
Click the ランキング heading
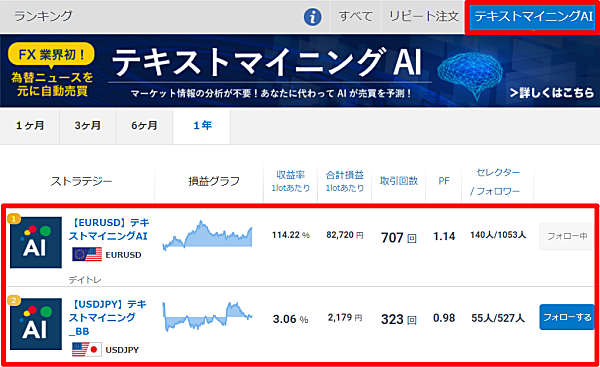(43, 16)
